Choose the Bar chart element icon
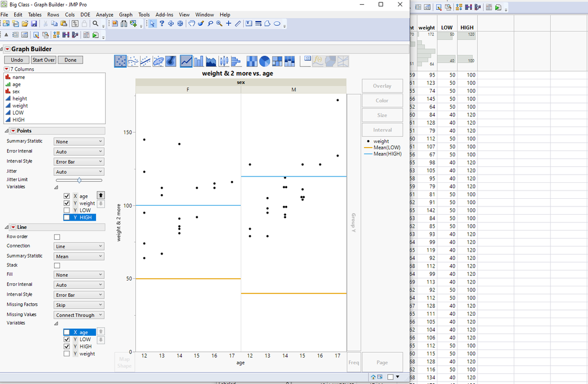The height and width of the screenshot is (384, 588). click(x=199, y=61)
